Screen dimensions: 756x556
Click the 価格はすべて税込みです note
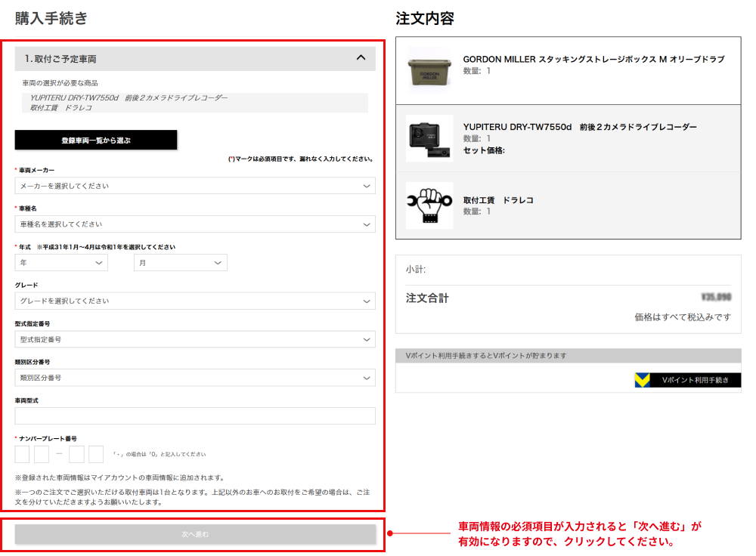coord(682,317)
